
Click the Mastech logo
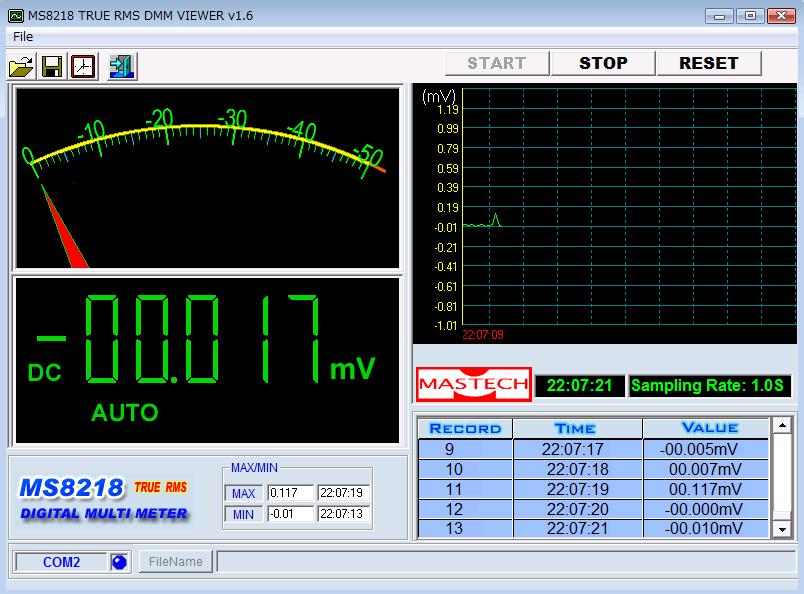[x=474, y=384]
